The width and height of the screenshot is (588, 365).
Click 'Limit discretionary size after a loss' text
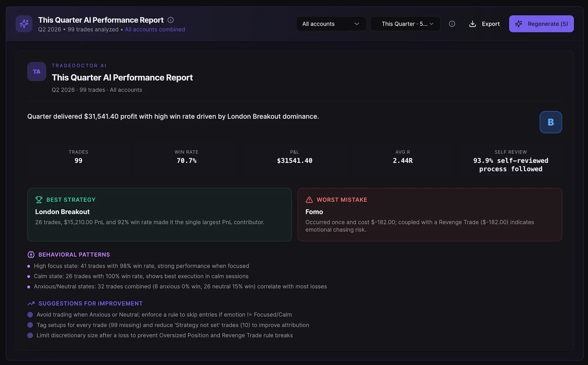click(x=165, y=335)
